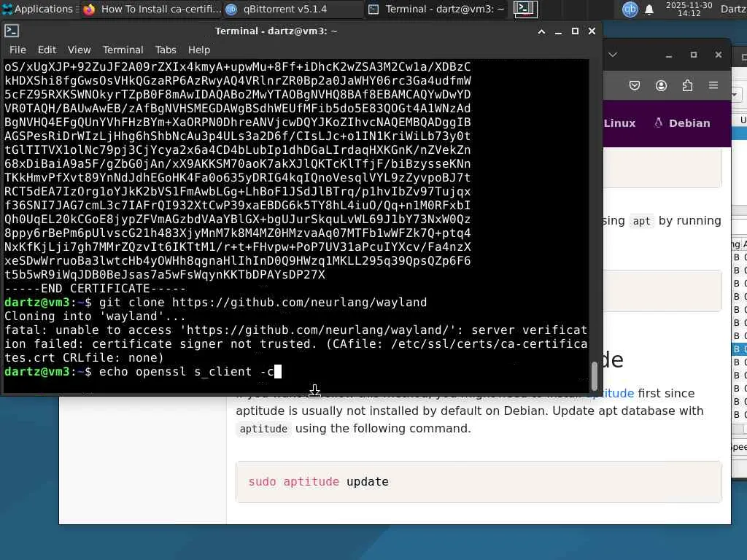The image size is (747, 560).
Task: Click the Pocket save icon in Firefox toolbar
Action: click(635, 86)
